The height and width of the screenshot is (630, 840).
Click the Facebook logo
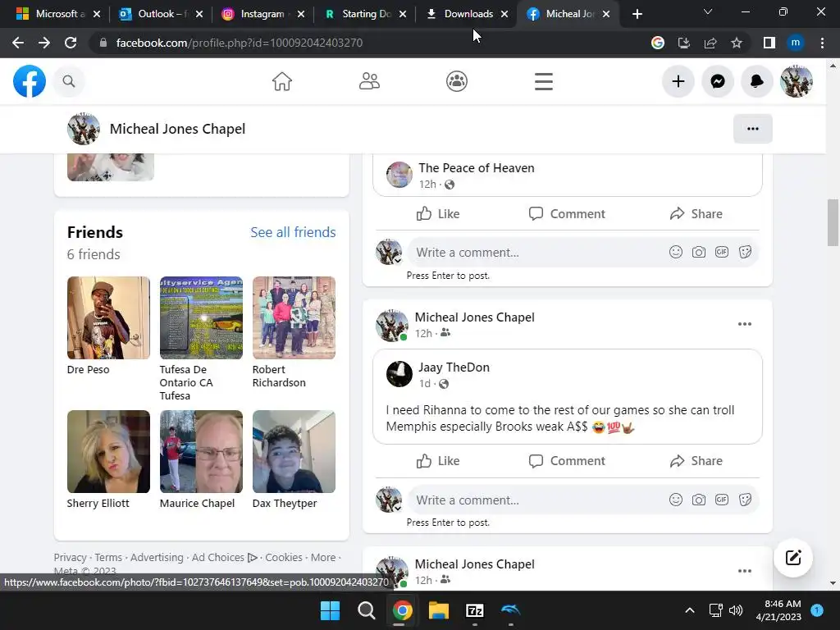(x=30, y=81)
